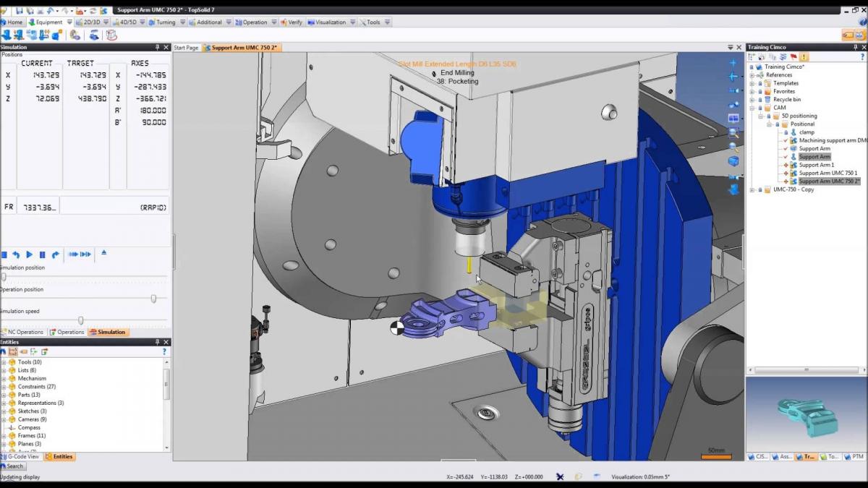Pause the running simulation
The height and width of the screenshot is (488, 868).
point(43,254)
